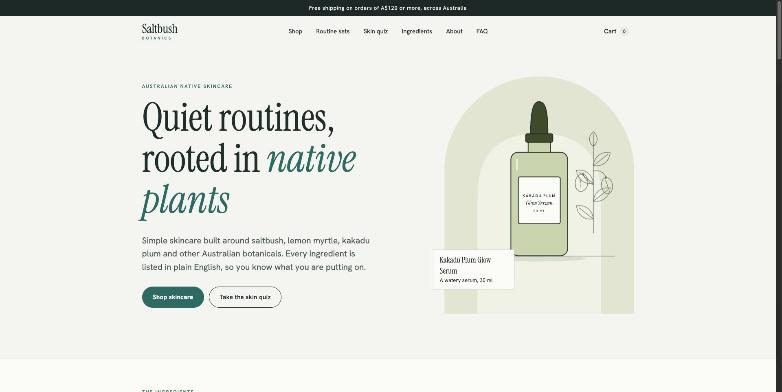Image resolution: width=782 pixels, height=392 pixels.
Task: Click the free shipping announcement text
Action: (388, 8)
